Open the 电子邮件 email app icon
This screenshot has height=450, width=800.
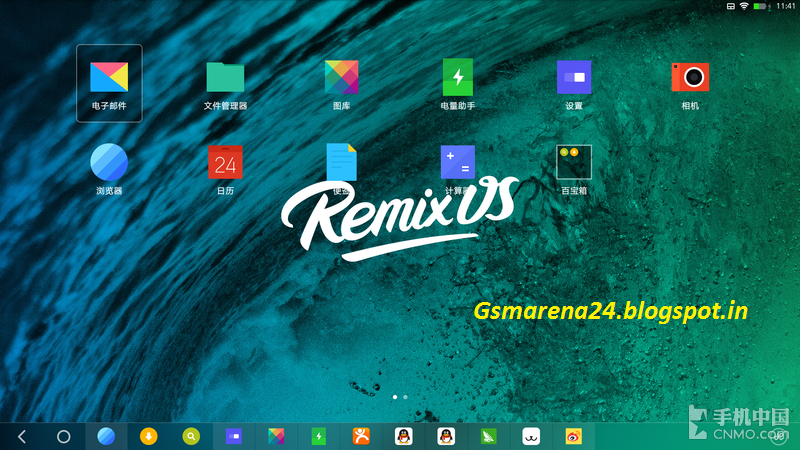coord(109,78)
